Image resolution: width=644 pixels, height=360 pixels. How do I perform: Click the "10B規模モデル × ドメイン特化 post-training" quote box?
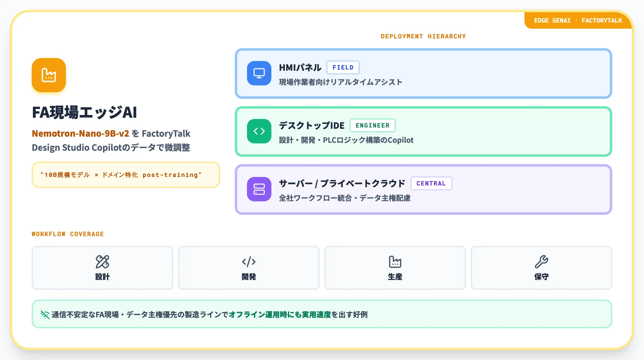[x=126, y=175]
